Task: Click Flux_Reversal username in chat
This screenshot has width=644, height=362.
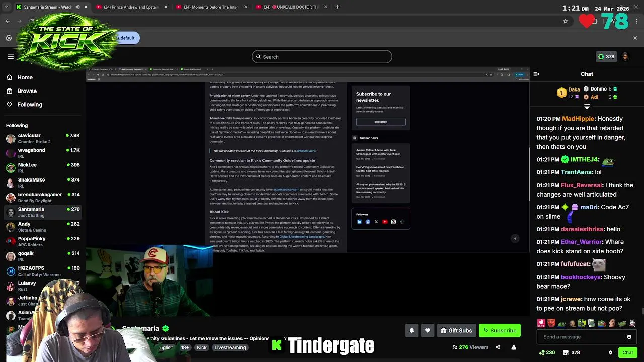Action: pos(581,185)
